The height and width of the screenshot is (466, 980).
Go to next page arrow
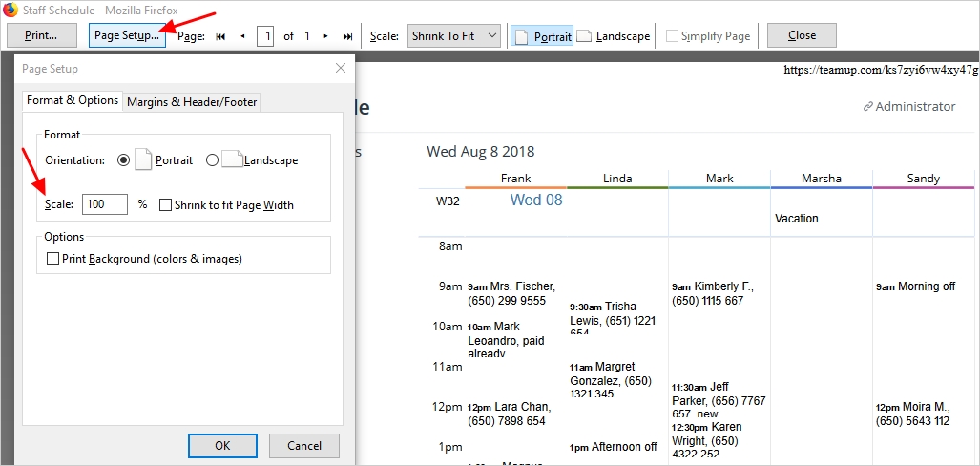coord(325,36)
